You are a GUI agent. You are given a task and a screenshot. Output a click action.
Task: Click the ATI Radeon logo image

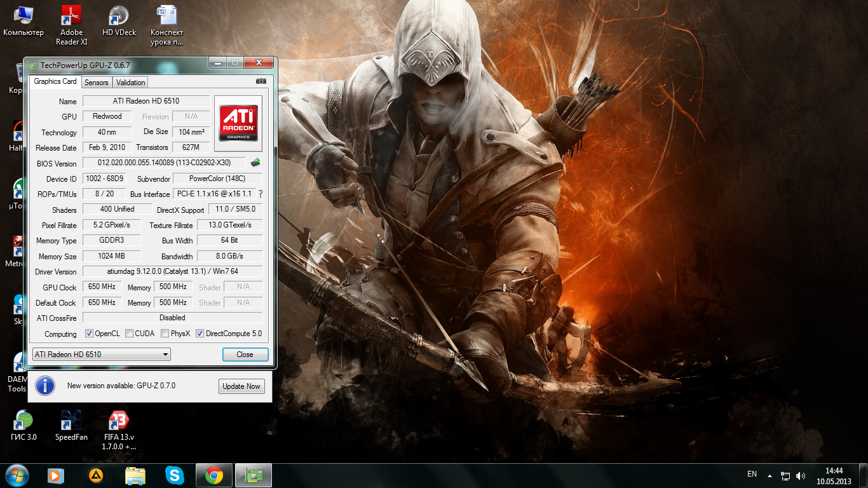click(238, 123)
